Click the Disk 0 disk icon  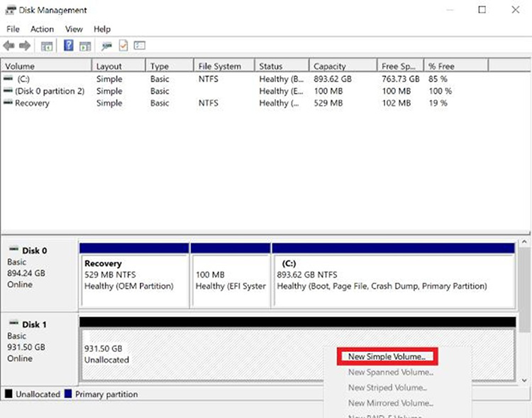click(14, 249)
